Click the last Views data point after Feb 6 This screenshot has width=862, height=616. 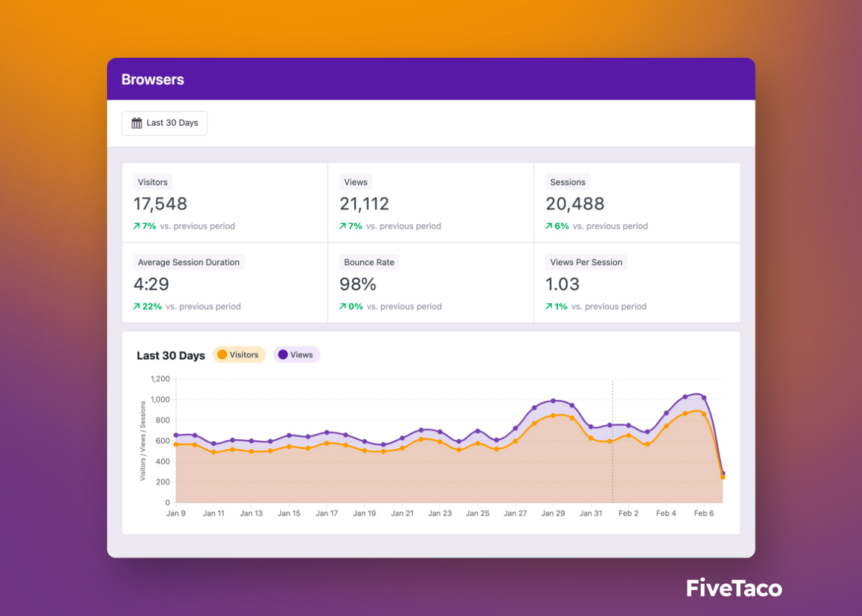[723, 473]
